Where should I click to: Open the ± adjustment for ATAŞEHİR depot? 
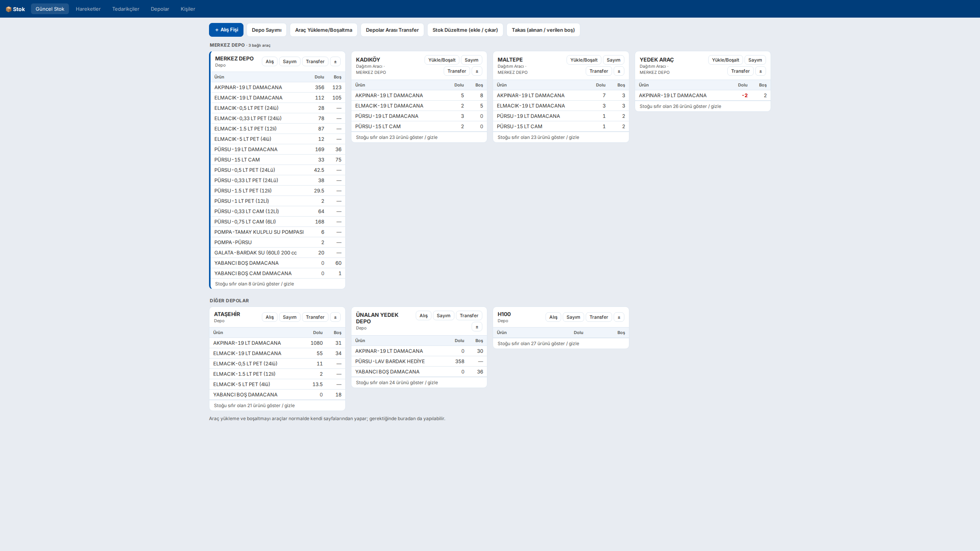point(335,317)
